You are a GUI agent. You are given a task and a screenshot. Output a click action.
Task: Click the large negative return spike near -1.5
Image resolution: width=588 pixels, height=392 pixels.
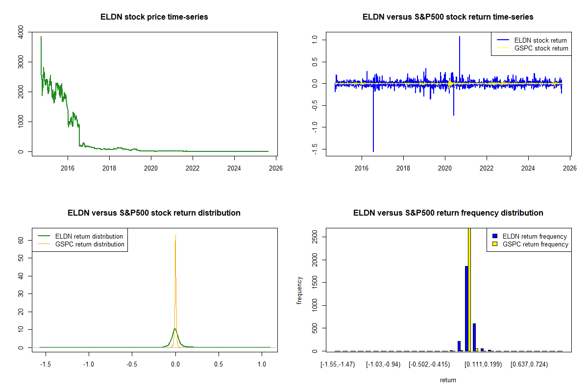pyautogui.click(x=373, y=147)
